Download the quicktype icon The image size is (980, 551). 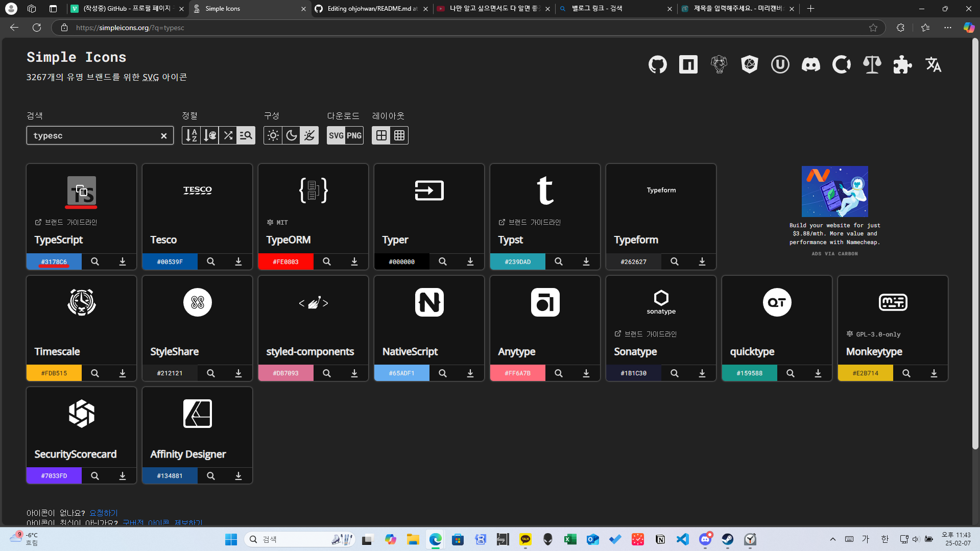point(818,373)
